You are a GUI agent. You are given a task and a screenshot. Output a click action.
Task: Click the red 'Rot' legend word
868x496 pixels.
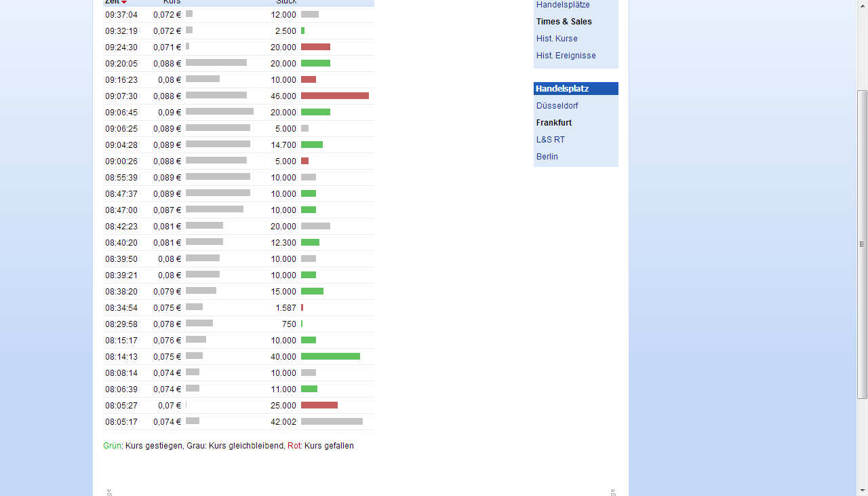pyautogui.click(x=294, y=446)
